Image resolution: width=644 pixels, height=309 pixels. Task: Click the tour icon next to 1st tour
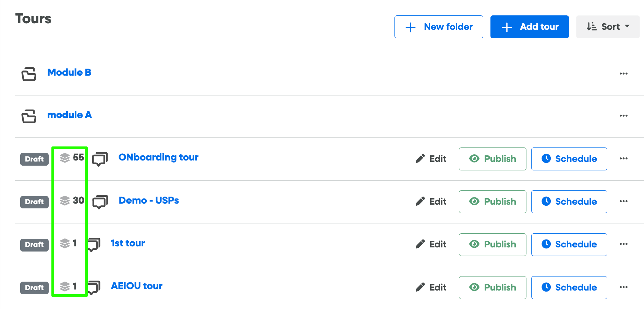(93, 245)
